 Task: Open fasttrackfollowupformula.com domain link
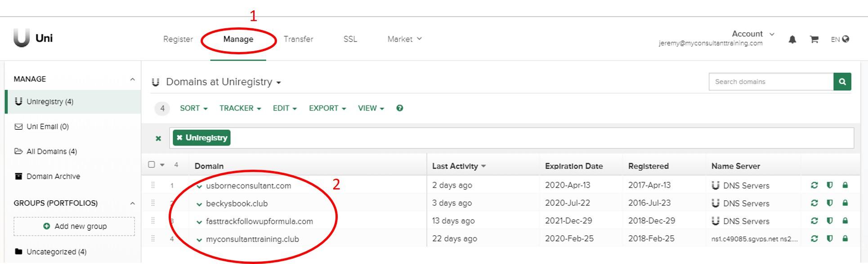point(260,221)
